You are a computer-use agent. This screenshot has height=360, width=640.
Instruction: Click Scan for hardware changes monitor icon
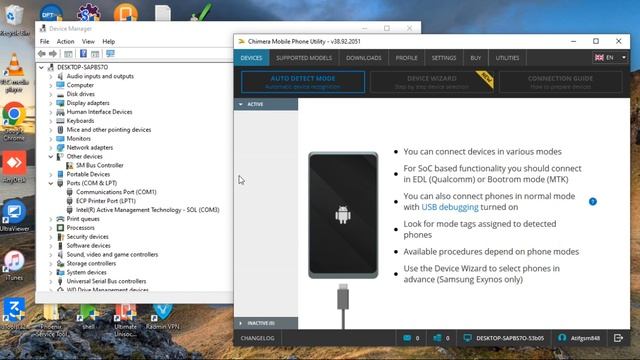[x=110, y=54]
